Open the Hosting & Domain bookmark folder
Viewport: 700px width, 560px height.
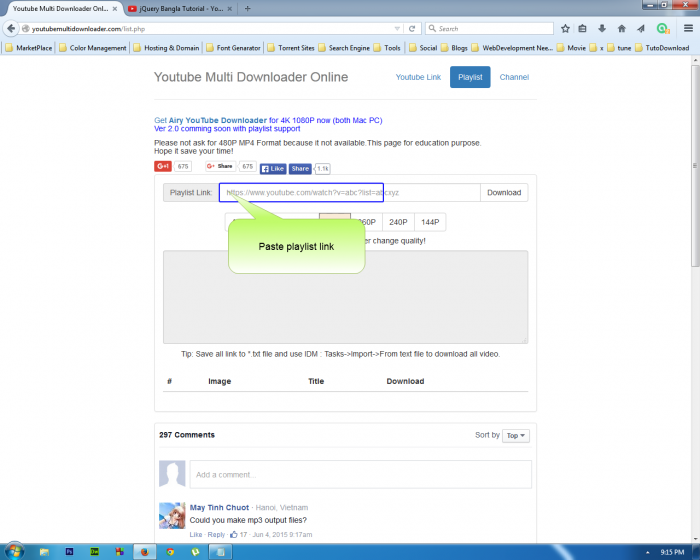tap(167, 48)
